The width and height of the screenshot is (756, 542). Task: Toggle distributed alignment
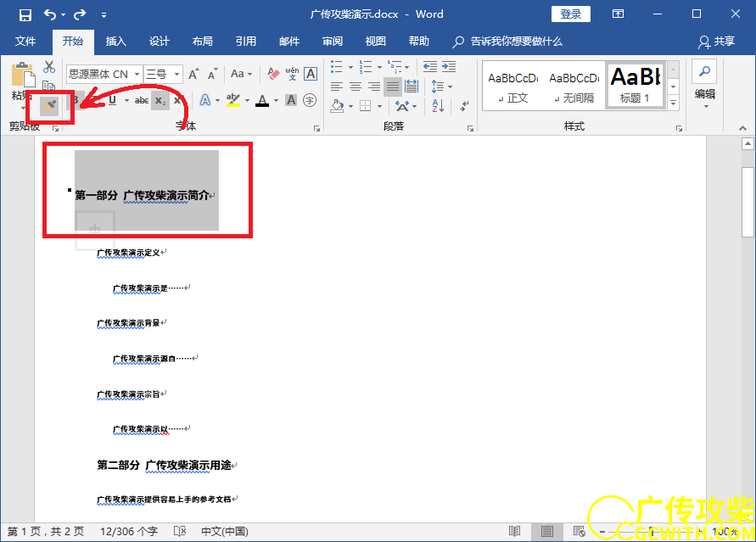412,87
